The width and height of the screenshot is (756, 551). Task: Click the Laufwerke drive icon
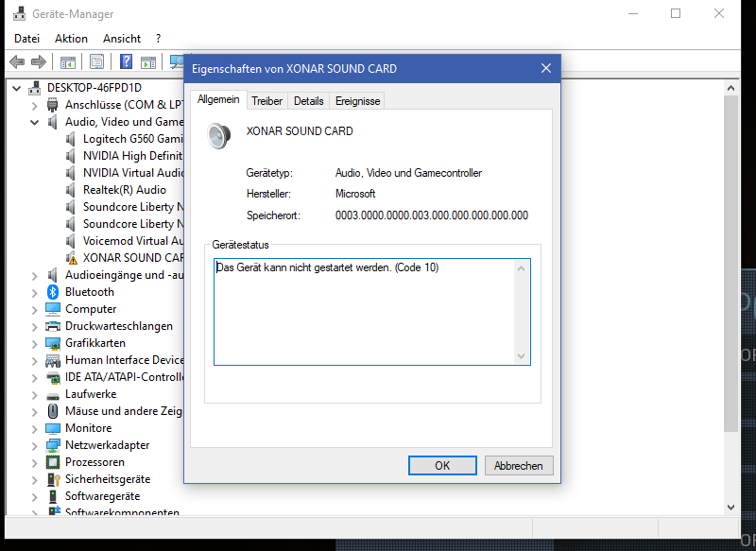(53, 395)
